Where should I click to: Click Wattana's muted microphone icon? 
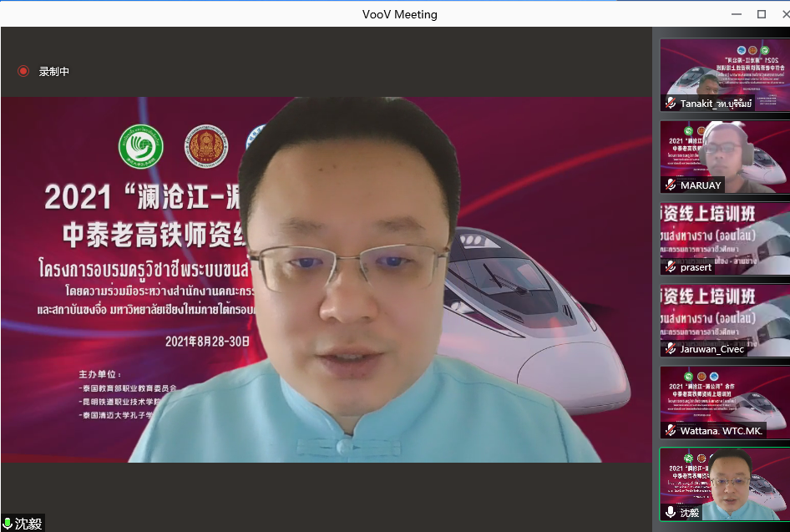point(670,431)
